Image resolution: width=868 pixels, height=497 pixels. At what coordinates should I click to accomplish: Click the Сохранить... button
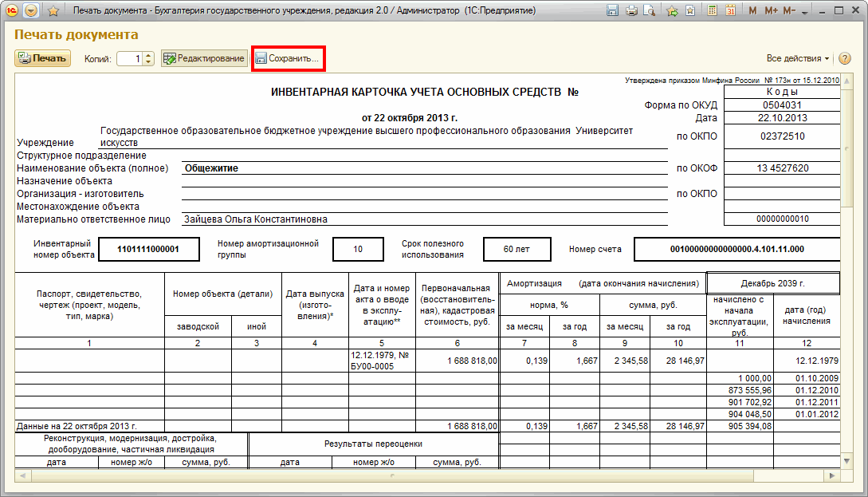[x=288, y=58]
